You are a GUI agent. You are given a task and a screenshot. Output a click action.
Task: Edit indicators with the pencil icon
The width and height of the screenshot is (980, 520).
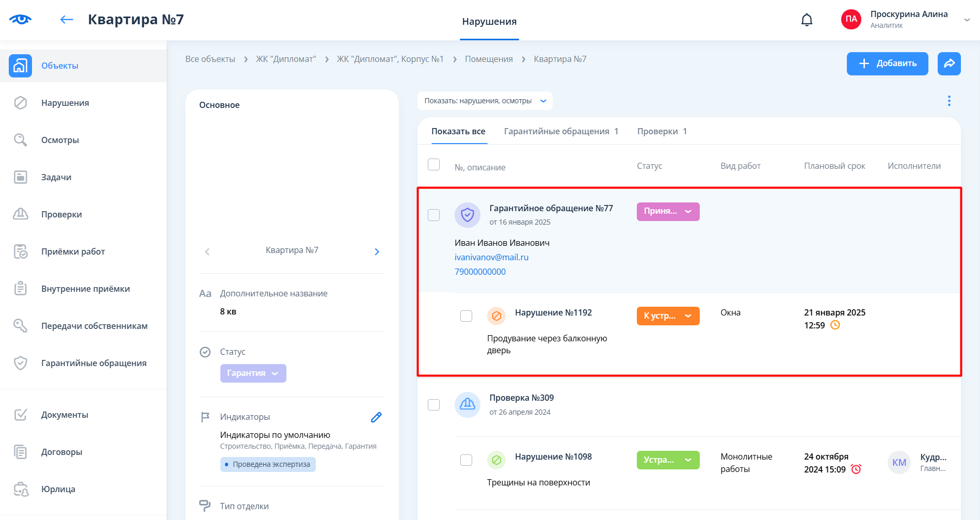tap(376, 417)
